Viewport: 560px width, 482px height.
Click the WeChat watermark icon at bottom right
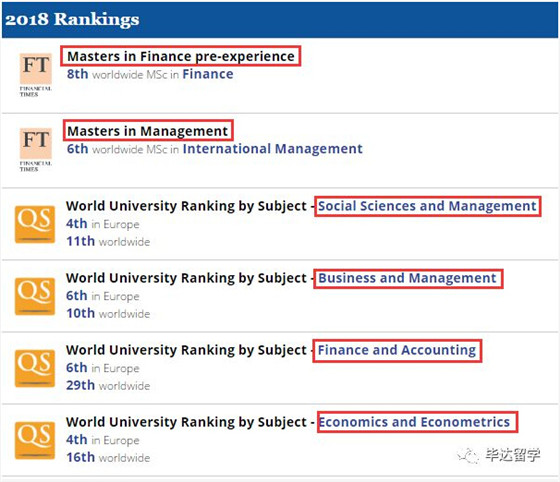[468, 455]
